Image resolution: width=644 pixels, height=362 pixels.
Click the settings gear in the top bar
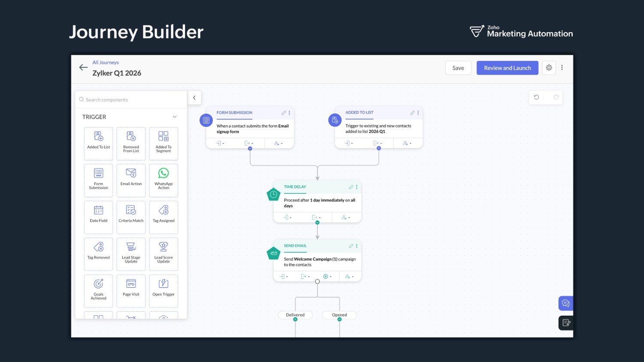click(x=549, y=68)
